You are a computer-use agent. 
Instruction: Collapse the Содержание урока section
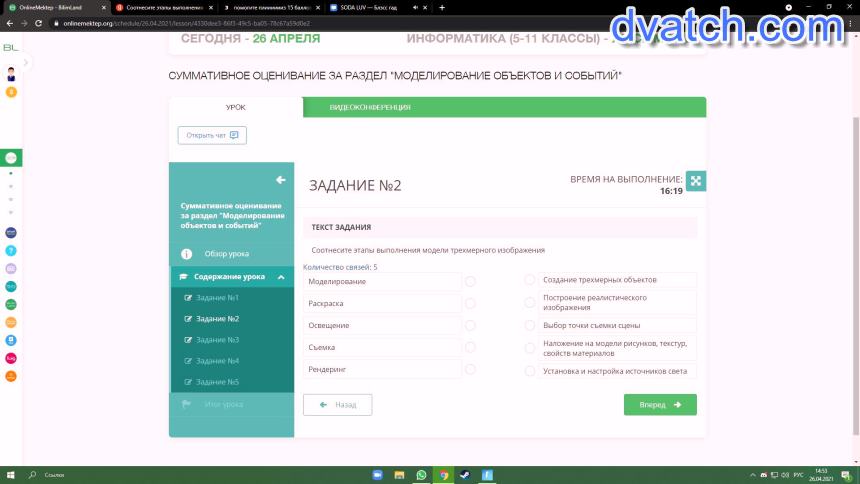coord(281,277)
